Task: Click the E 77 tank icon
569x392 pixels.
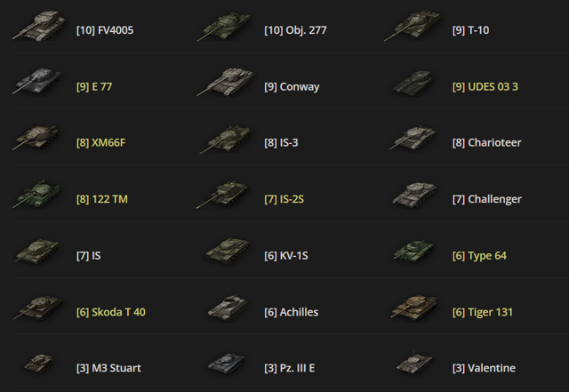Action: pyautogui.click(x=37, y=81)
